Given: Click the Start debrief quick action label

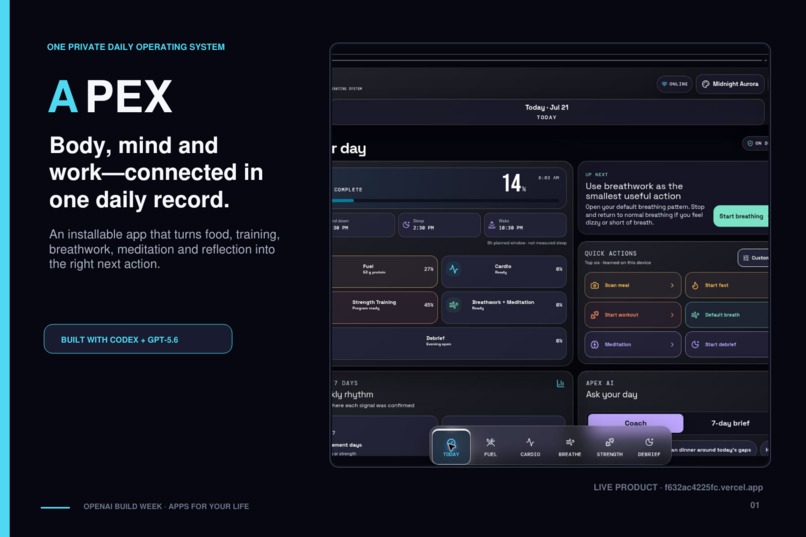Looking at the screenshot, I should pos(720,345).
